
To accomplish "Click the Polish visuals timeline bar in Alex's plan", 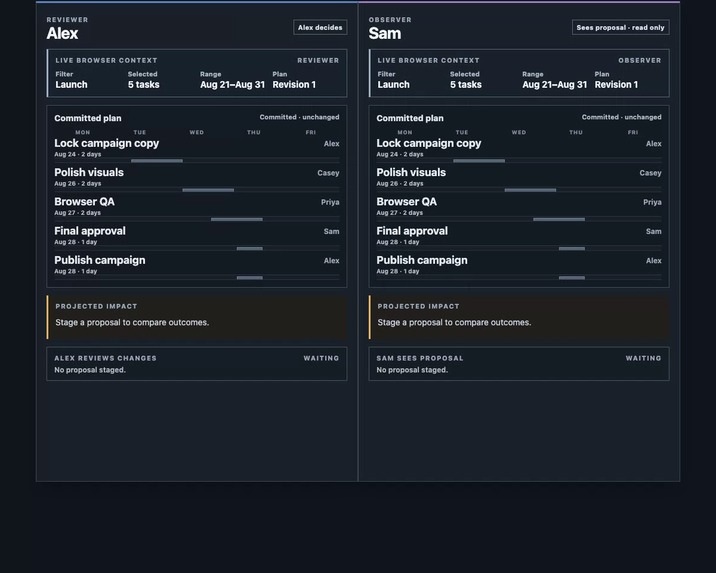I will pos(208,190).
